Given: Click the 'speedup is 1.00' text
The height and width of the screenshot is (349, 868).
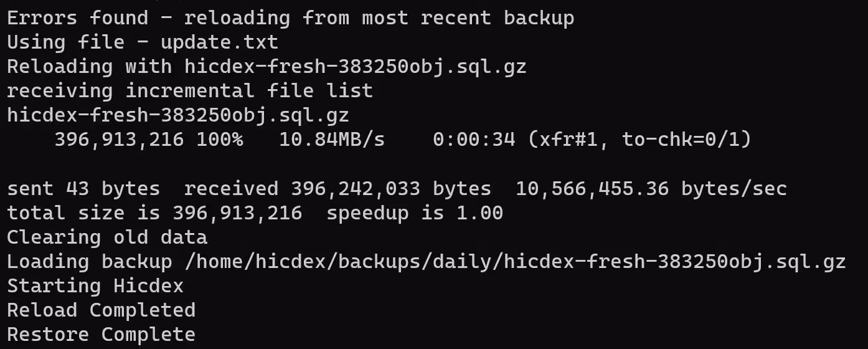Looking at the screenshot, I should [x=415, y=213].
